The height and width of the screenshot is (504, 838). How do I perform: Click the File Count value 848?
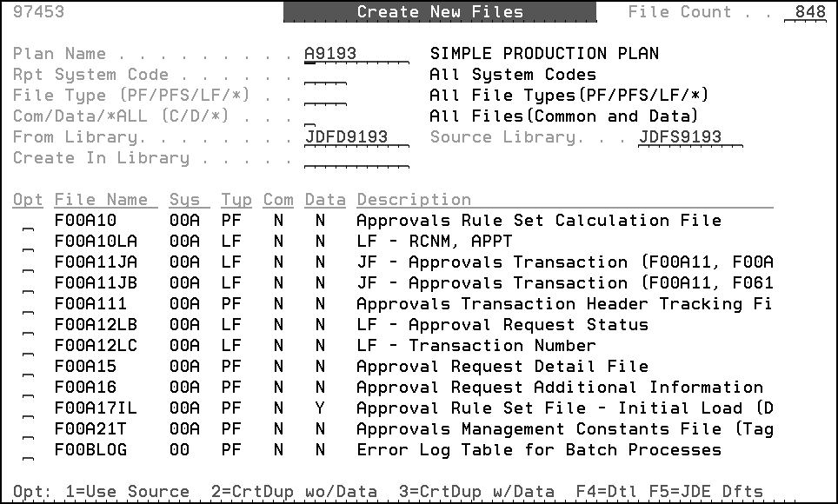(808, 12)
